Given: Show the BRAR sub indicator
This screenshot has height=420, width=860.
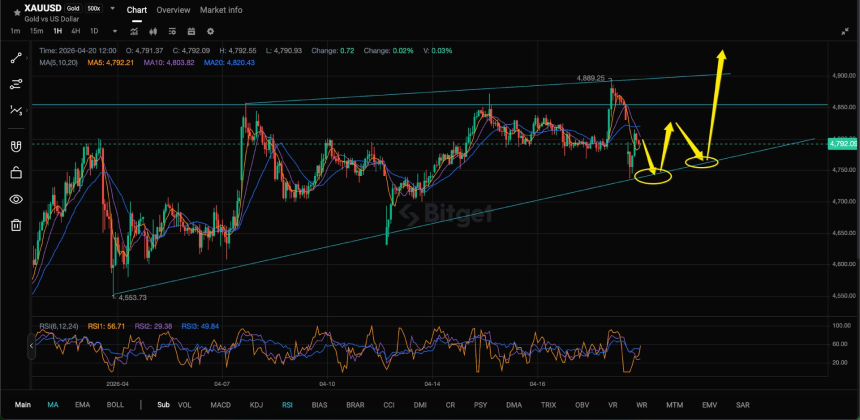Looking at the screenshot, I should pyautogui.click(x=355, y=405).
